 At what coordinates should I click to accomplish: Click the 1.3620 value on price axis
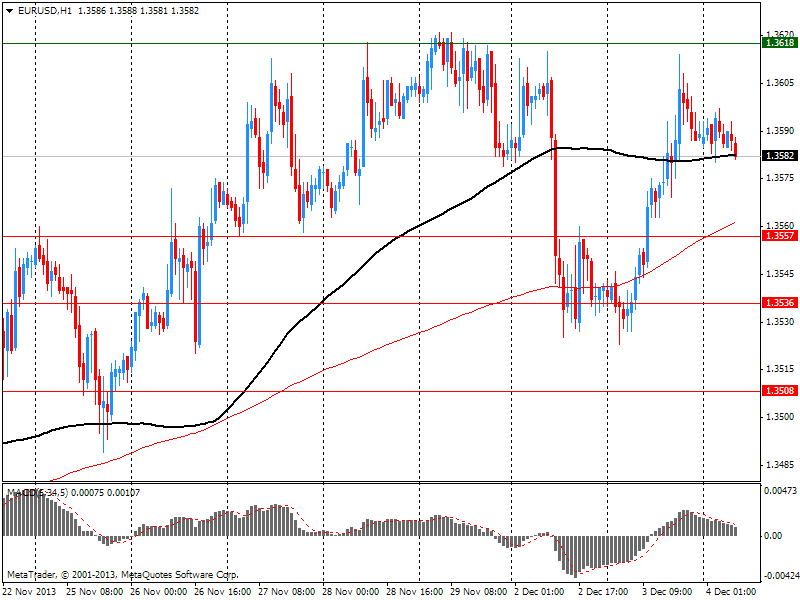tap(779, 33)
